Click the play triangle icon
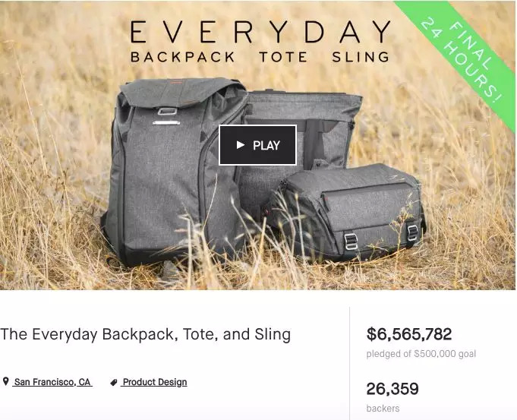 (x=241, y=145)
